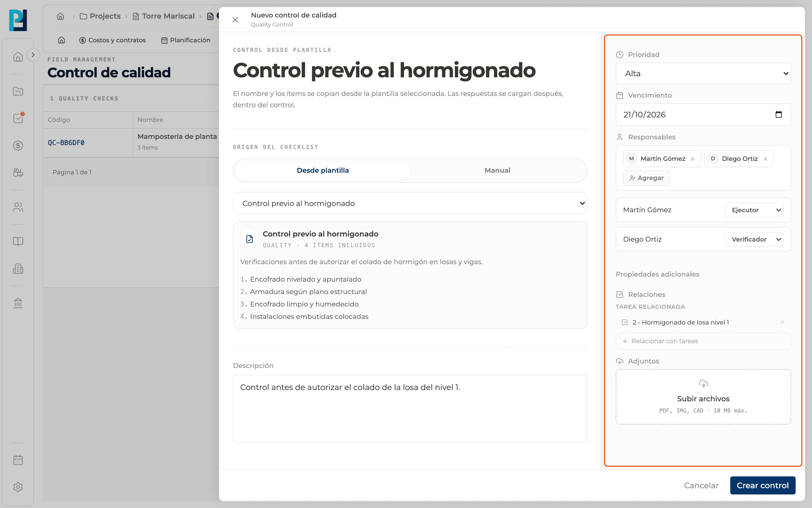This screenshot has width=812, height=508.
Task: Change Martín Gómez role from Ejecutor
Action: coord(754,210)
